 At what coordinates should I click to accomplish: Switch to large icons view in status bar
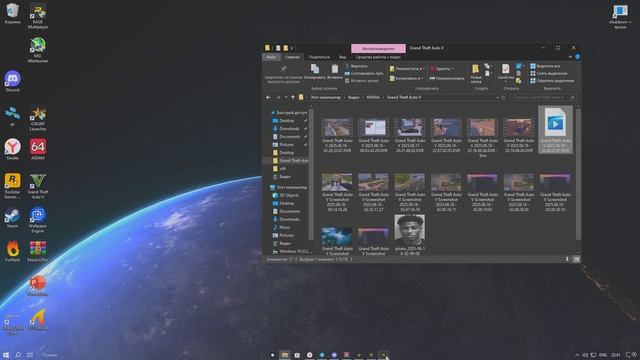pyautogui.click(x=576, y=259)
